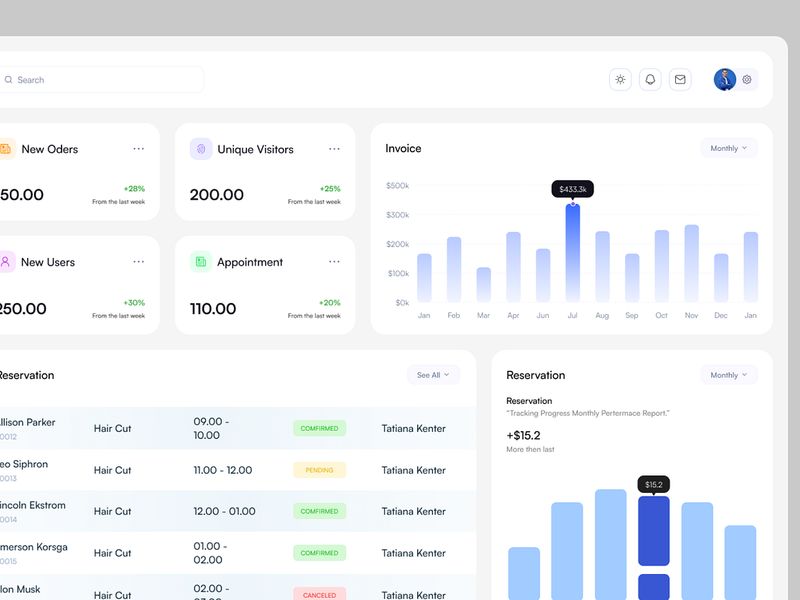The width and height of the screenshot is (800, 600).
Task: Click the $15.2 tooltip on Reservation chart
Action: coord(654,485)
